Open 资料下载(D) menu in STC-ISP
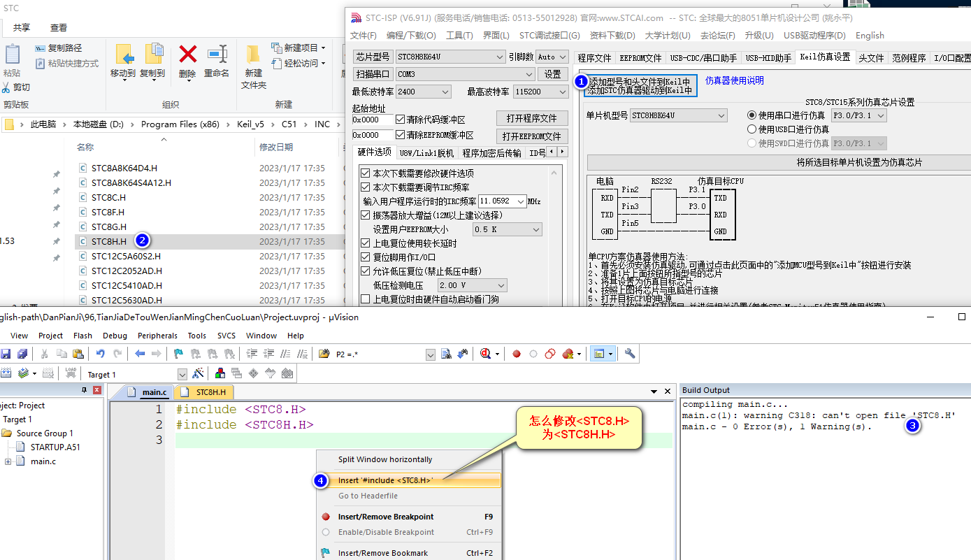 (612, 35)
